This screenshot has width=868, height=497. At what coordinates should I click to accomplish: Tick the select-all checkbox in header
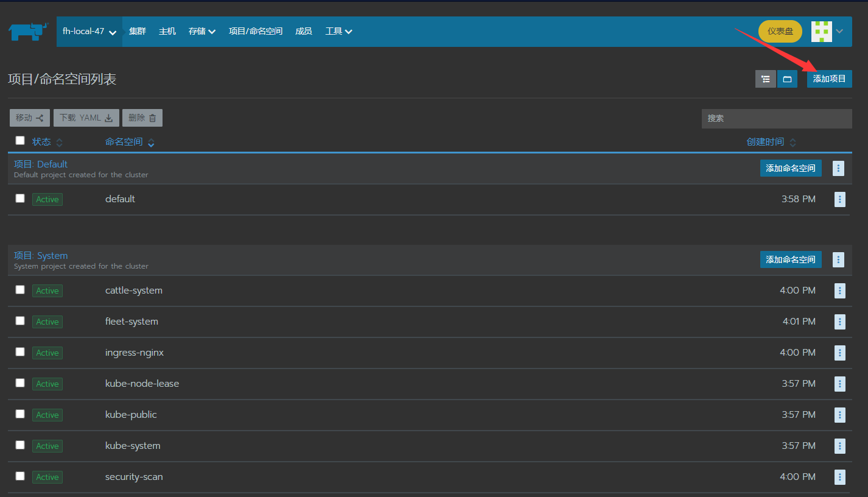(x=20, y=141)
